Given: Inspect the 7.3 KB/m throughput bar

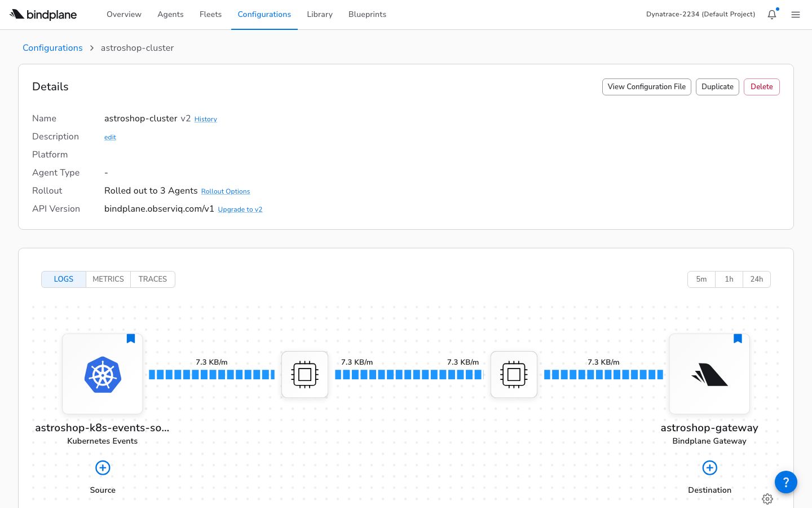Looking at the screenshot, I should click(211, 374).
